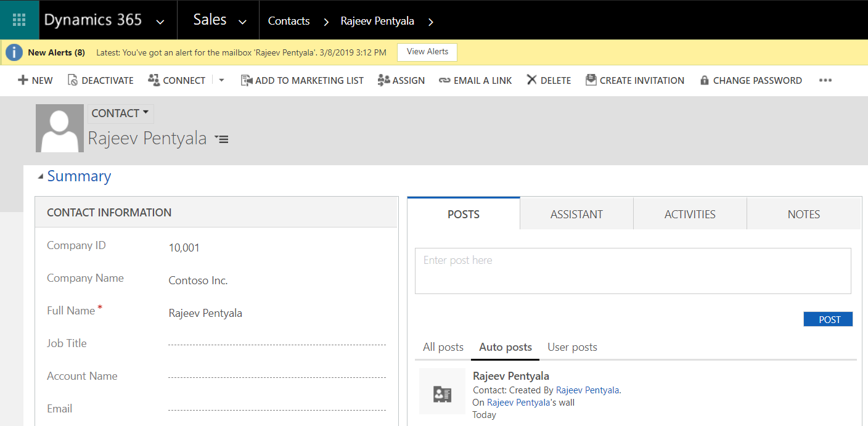Click the empty Job Title field

click(x=277, y=344)
